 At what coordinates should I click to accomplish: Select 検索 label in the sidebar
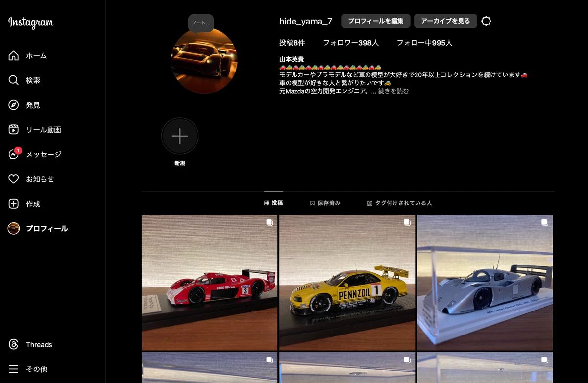click(33, 80)
